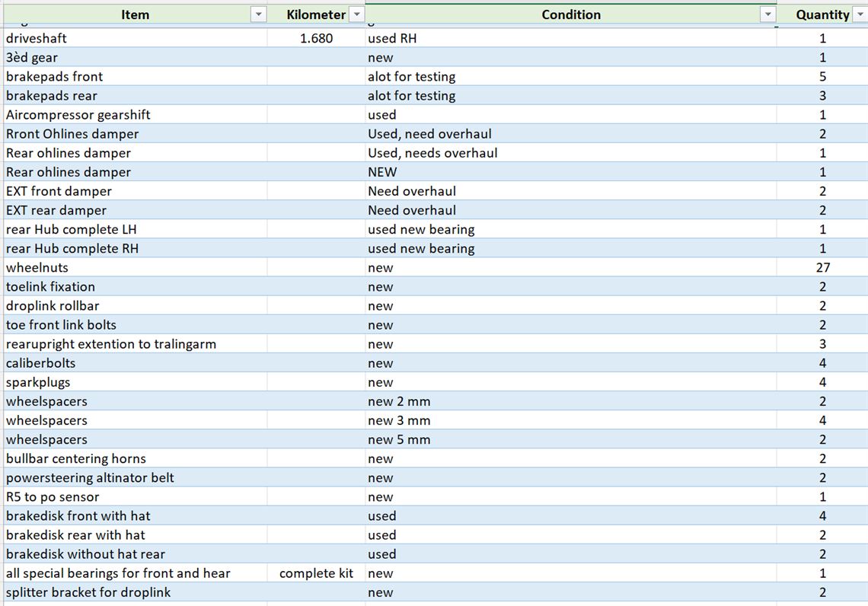The width and height of the screenshot is (868, 606).
Task: Select the "splitter bracket for droplink" cell
Action: pyautogui.click(x=136, y=592)
